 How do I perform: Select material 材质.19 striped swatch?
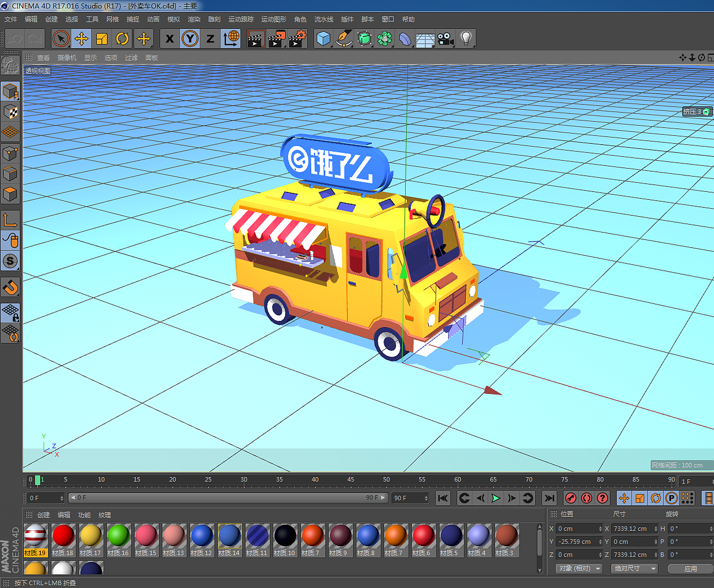pyautogui.click(x=35, y=540)
